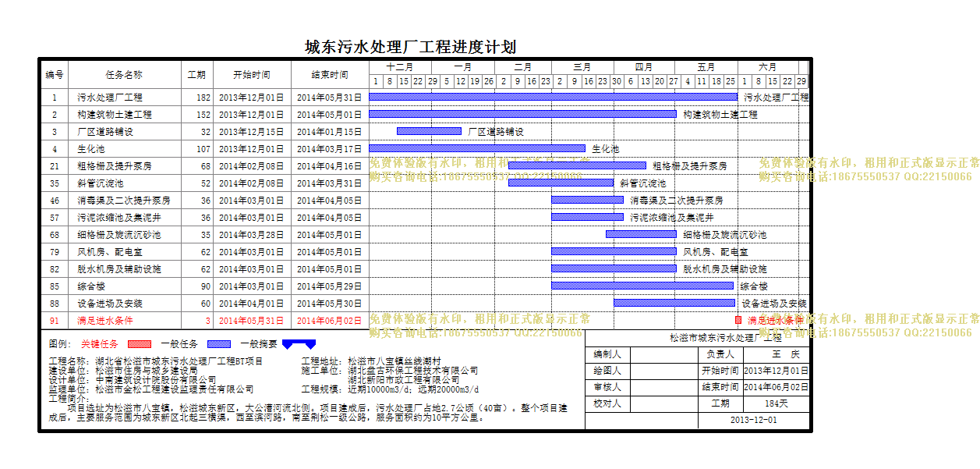This screenshot has width=980, height=469.
Task: Click the 负责人 label in title block
Action: [x=720, y=354]
